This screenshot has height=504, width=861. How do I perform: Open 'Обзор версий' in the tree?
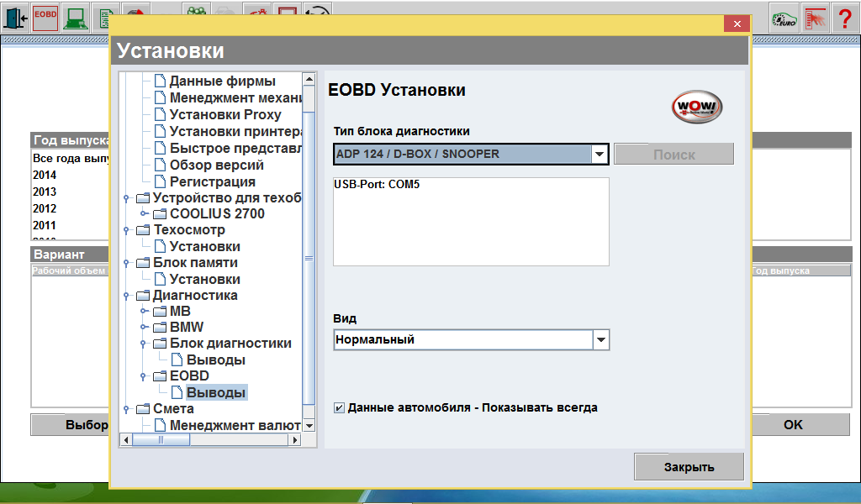[x=216, y=165]
